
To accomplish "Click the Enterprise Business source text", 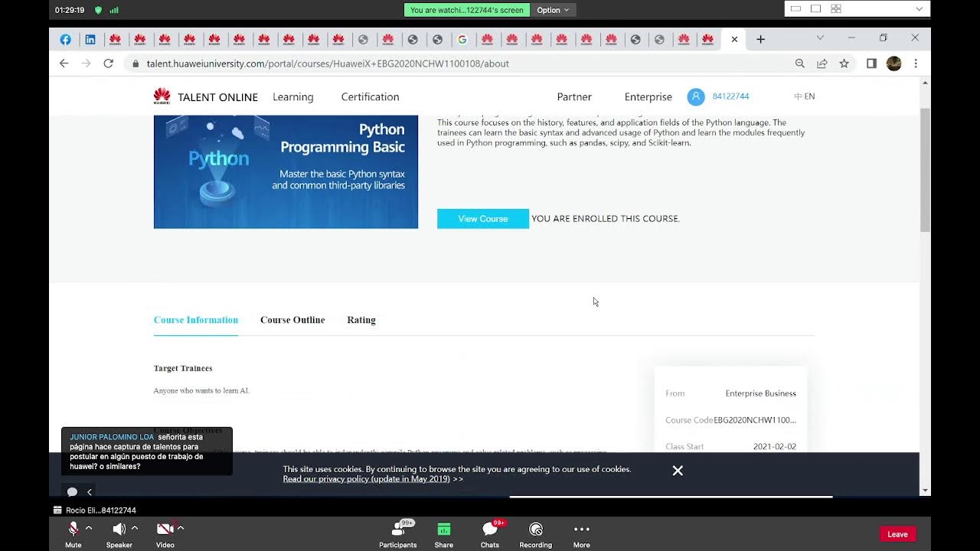I will (x=761, y=393).
